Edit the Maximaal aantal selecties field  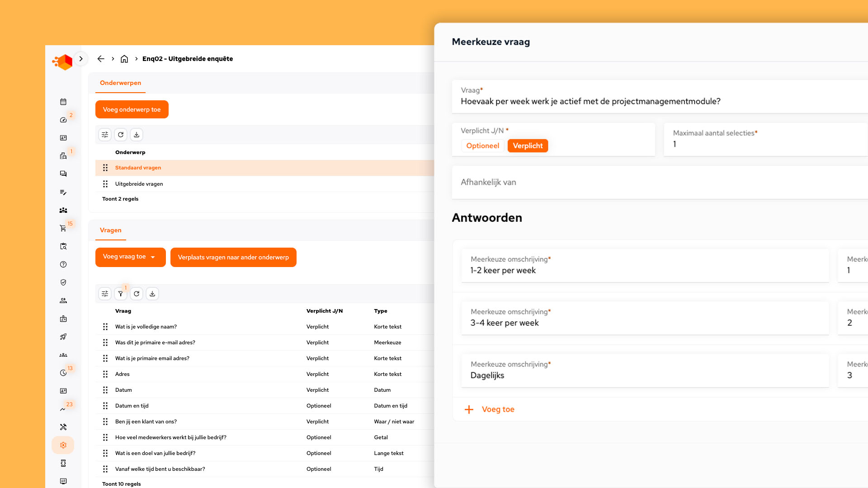746,144
